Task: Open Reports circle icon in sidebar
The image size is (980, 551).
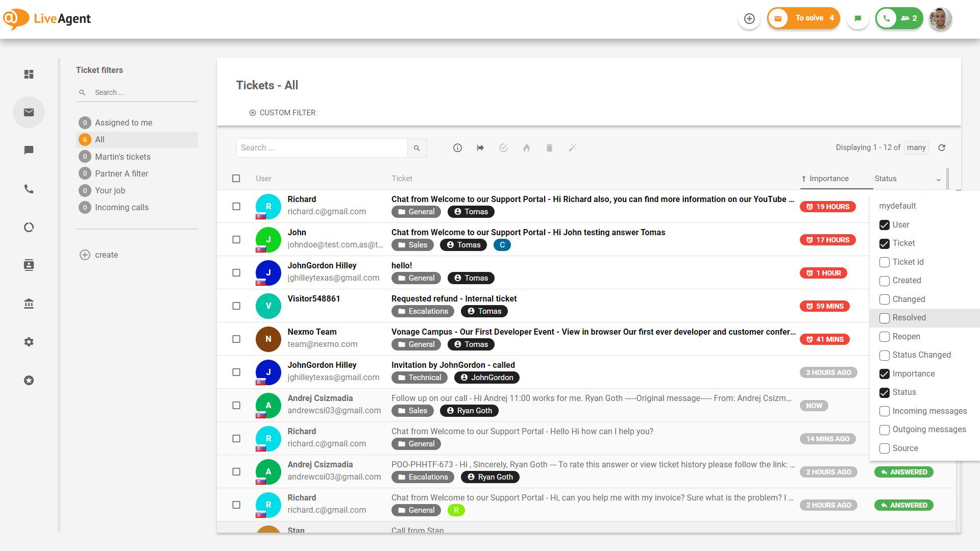Action: pos(29,227)
